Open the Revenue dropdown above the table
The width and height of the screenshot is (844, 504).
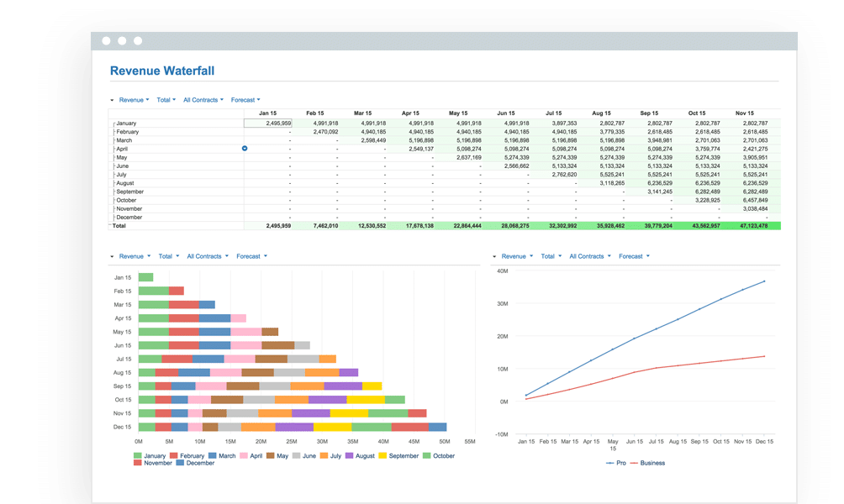132,99
